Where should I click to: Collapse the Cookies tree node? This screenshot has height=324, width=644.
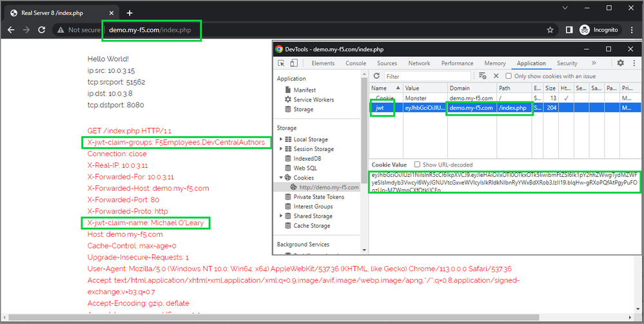coord(281,177)
